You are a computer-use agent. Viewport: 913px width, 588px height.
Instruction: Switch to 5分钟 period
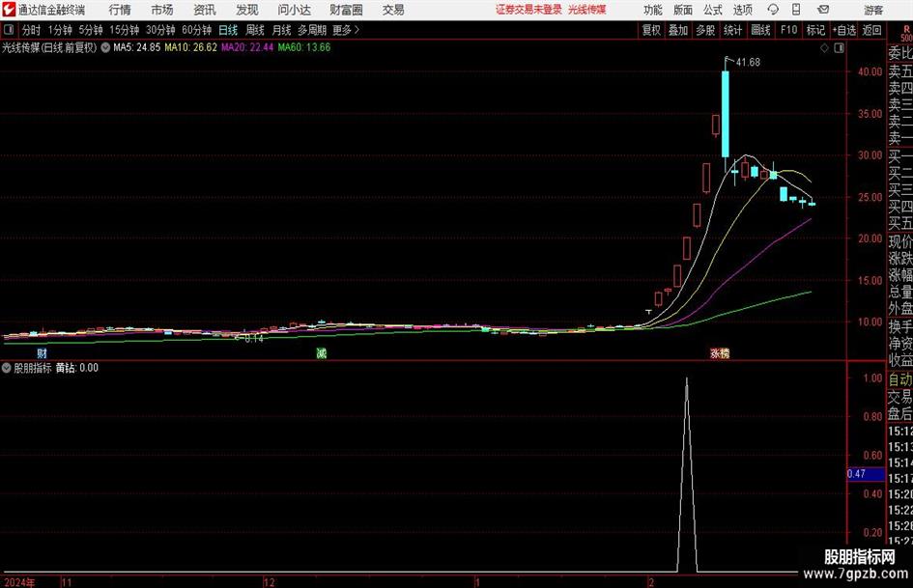tap(91, 30)
